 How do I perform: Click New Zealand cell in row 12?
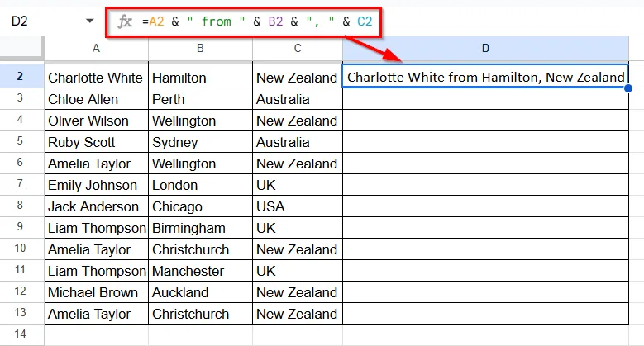pyautogui.click(x=298, y=292)
